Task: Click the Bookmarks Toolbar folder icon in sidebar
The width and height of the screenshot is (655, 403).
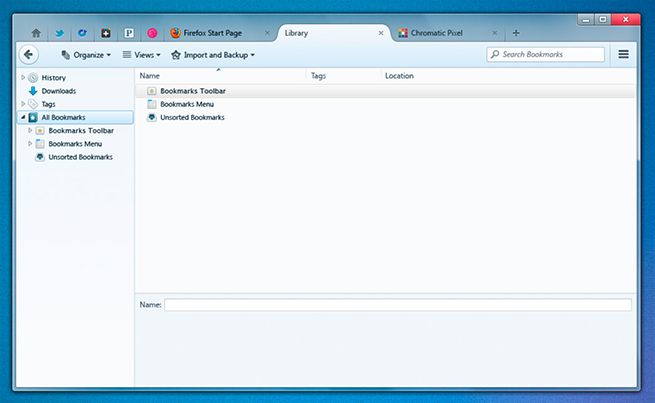Action: point(40,131)
